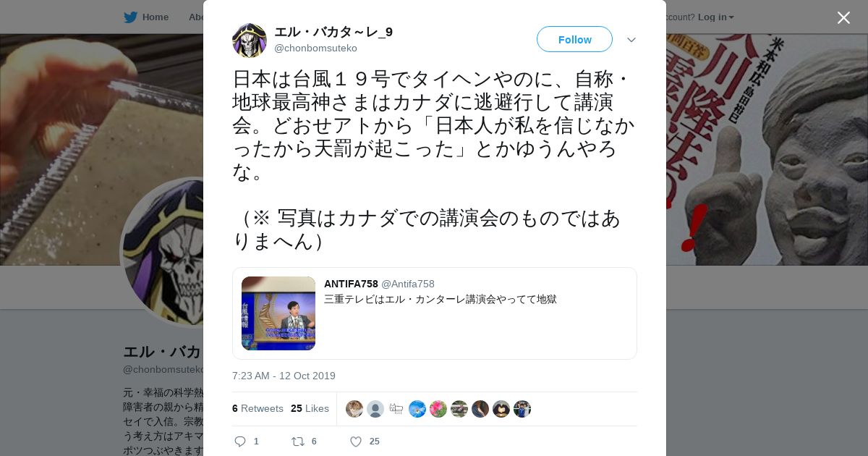Go to Home in top navigation
Viewport: 868px width, 456px height.
coord(155,17)
